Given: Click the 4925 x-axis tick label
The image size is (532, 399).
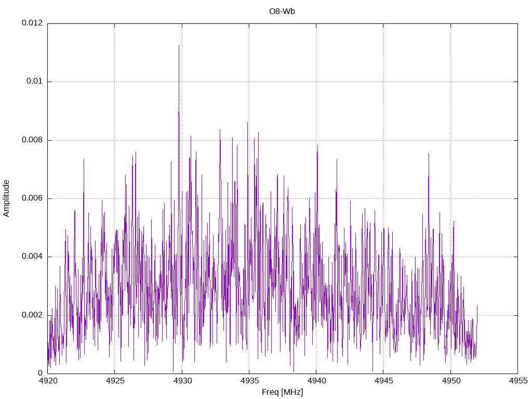Looking at the screenshot, I should click(x=115, y=381).
